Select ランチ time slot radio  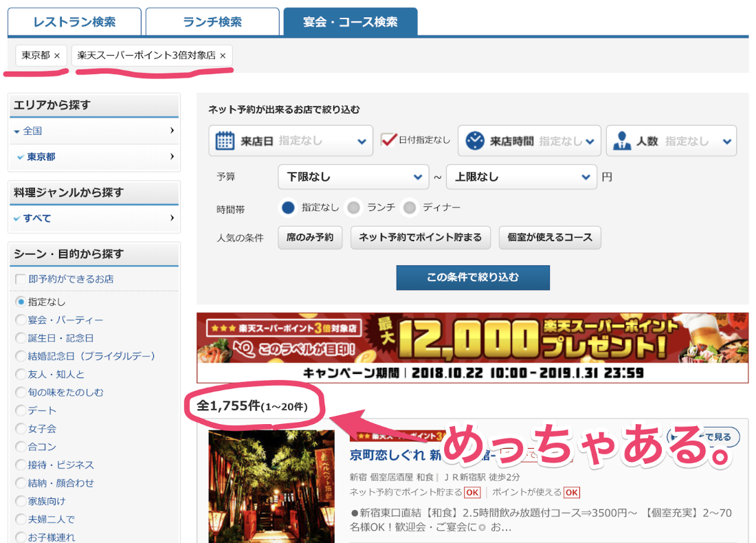point(353,208)
